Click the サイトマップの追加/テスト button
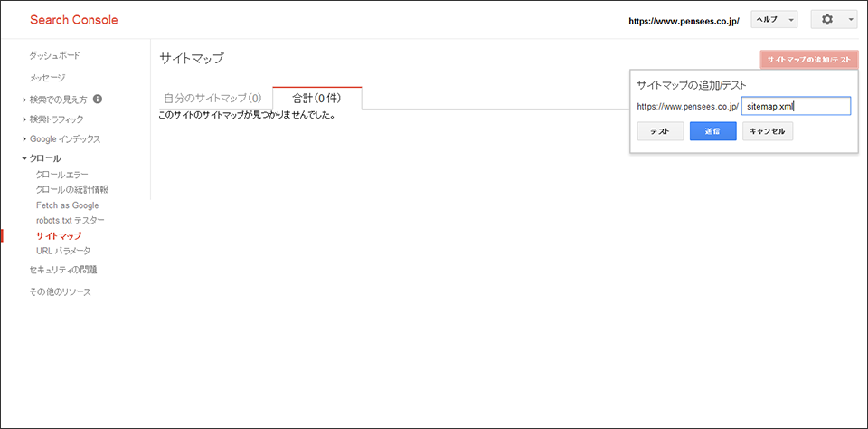The height and width of the screenshot is (429, 868). pos(809,60)
